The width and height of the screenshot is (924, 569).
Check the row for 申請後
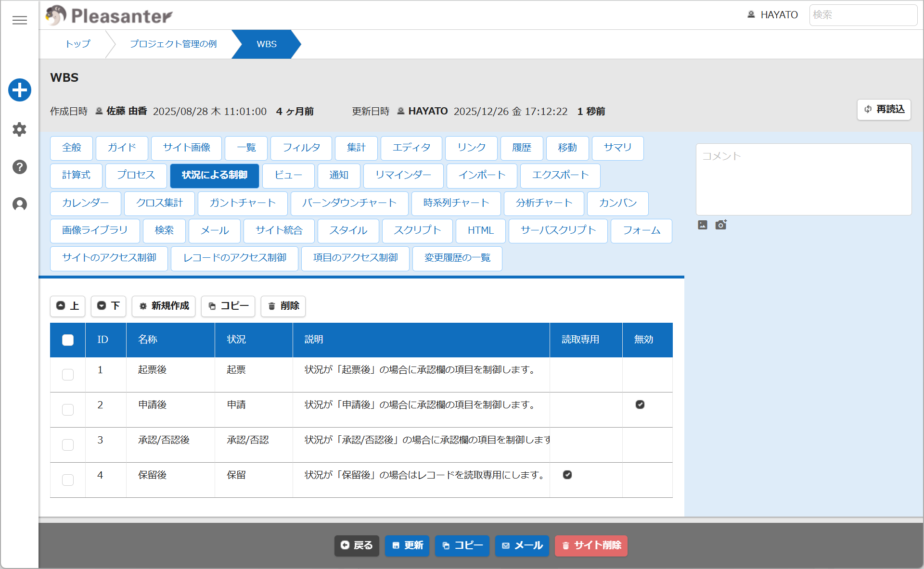pyautogui.click(x=68, y=410)
